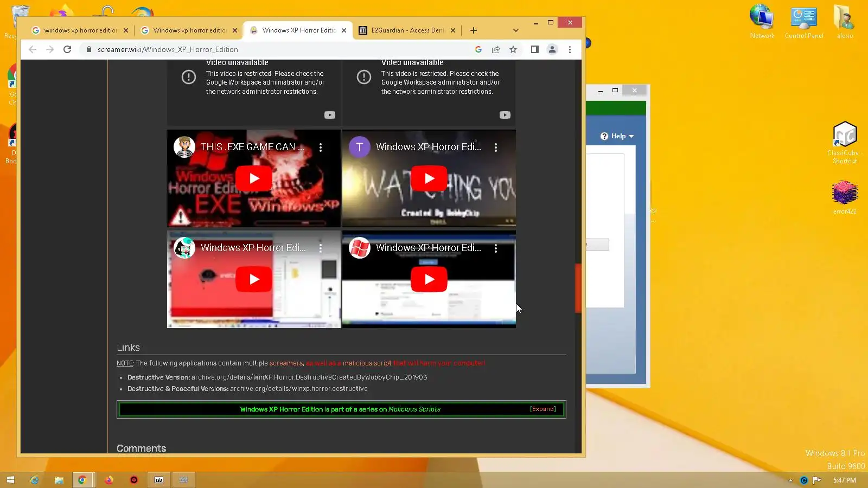Launch Firefox from the taskbar

point(108,480)
